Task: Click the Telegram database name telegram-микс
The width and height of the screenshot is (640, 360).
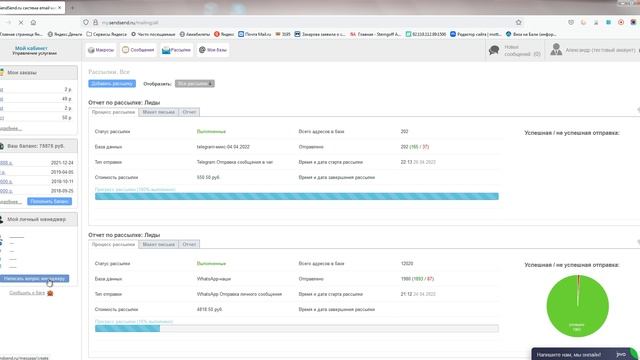Action: click(x=223, y=147)
